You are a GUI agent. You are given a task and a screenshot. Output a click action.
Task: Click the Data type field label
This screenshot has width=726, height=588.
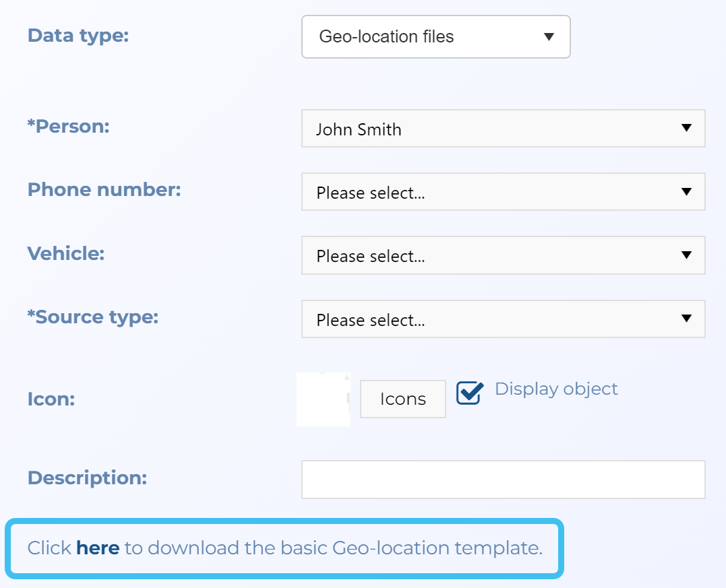78,35
